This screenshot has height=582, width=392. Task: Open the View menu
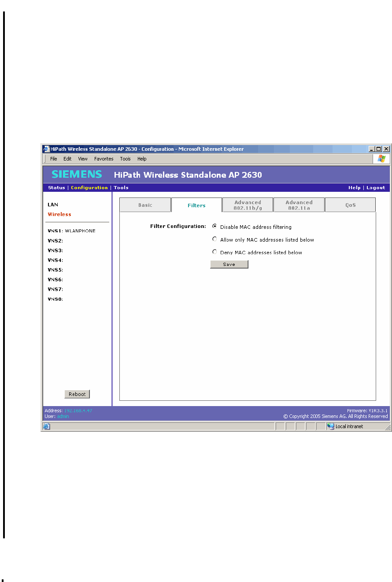click(83, 159)
